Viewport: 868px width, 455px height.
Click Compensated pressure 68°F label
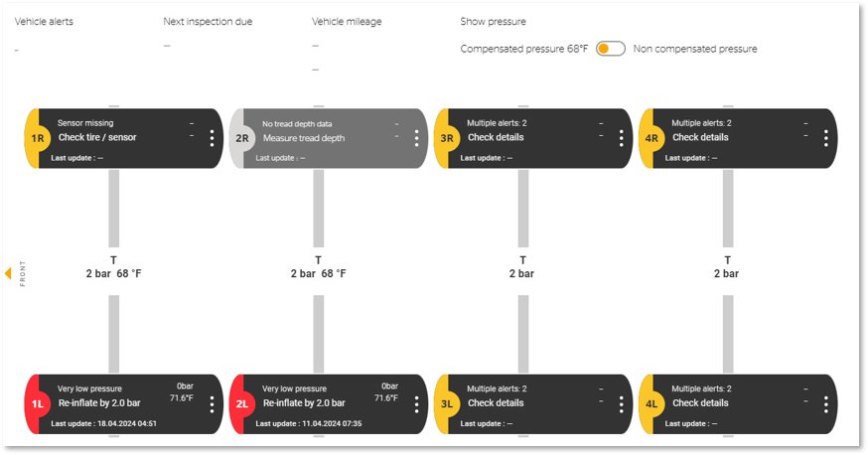(523, 49)
